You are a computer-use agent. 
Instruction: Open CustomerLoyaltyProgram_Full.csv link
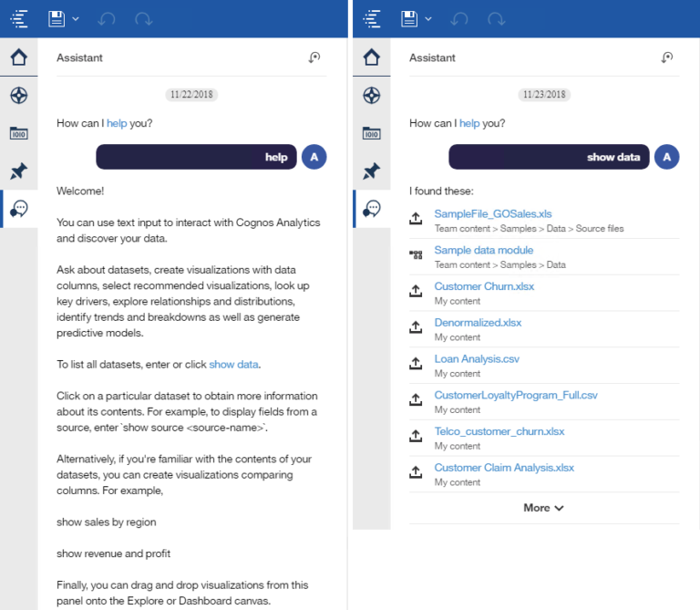[516, 395]
